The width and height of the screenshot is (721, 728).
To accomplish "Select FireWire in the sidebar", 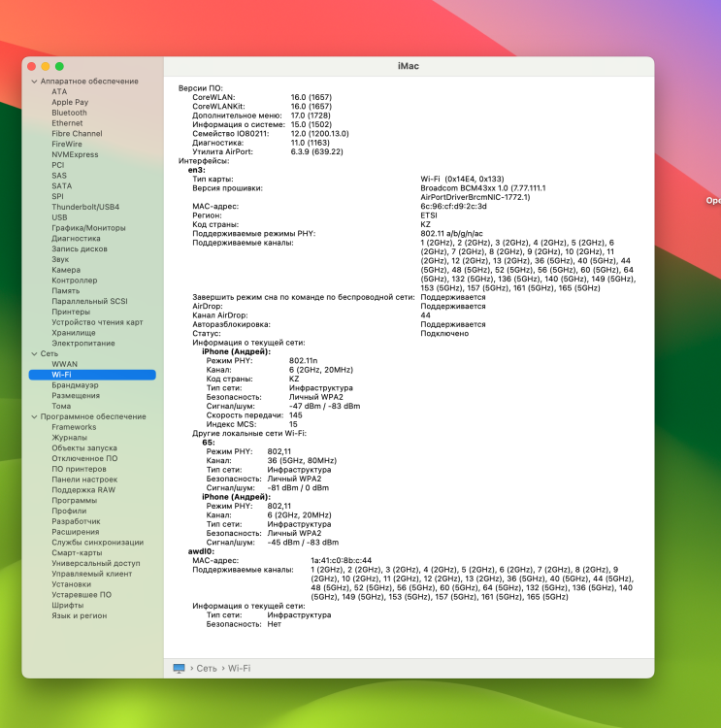I will (x=66, y=145).
